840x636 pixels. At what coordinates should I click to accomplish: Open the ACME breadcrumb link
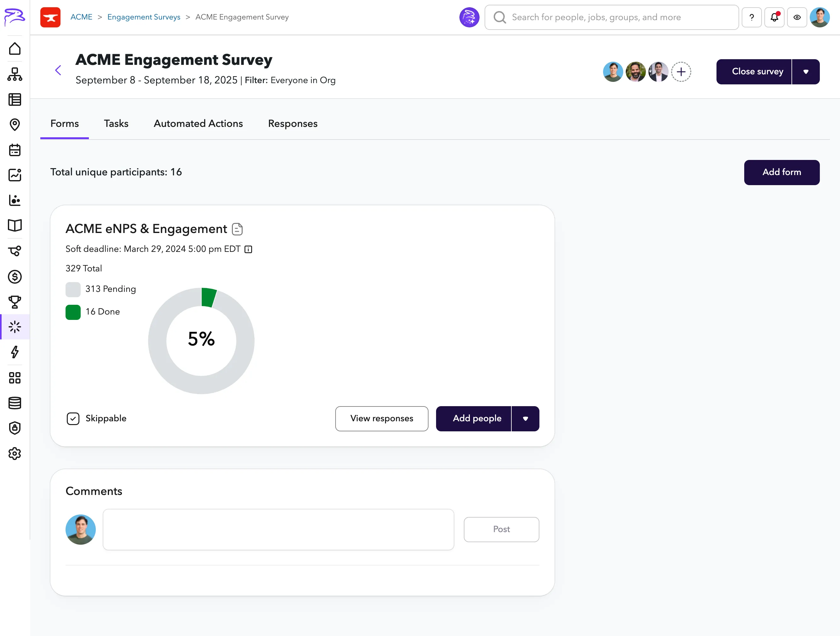(x=81, y=17)
